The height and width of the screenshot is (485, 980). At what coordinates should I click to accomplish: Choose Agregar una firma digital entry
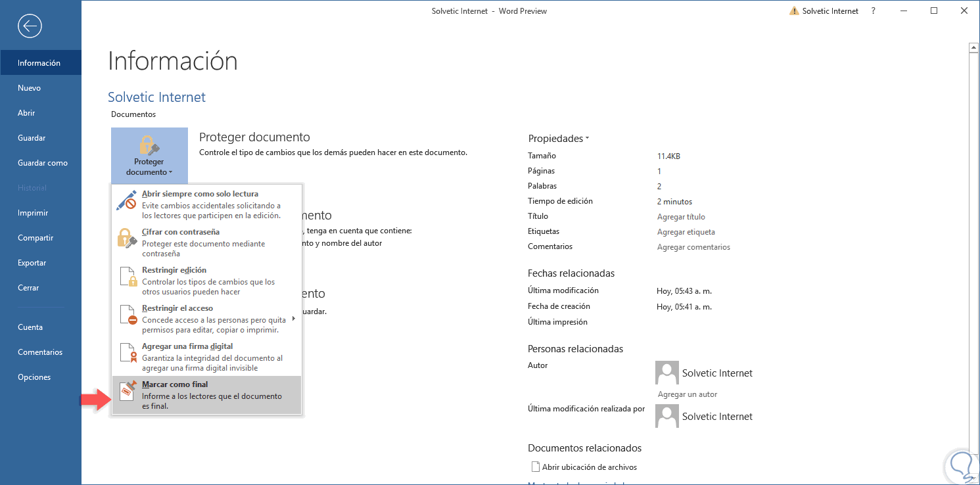click(x=206, y=357)
